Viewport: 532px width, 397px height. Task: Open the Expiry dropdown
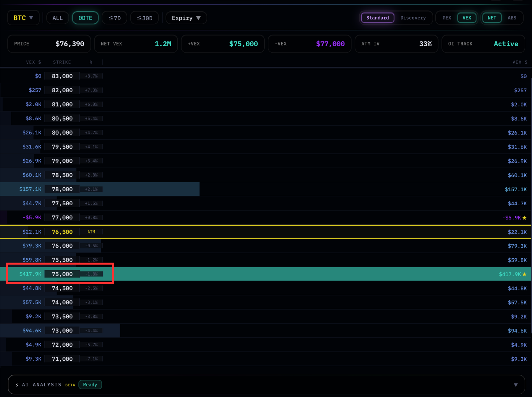click(186, 18)
